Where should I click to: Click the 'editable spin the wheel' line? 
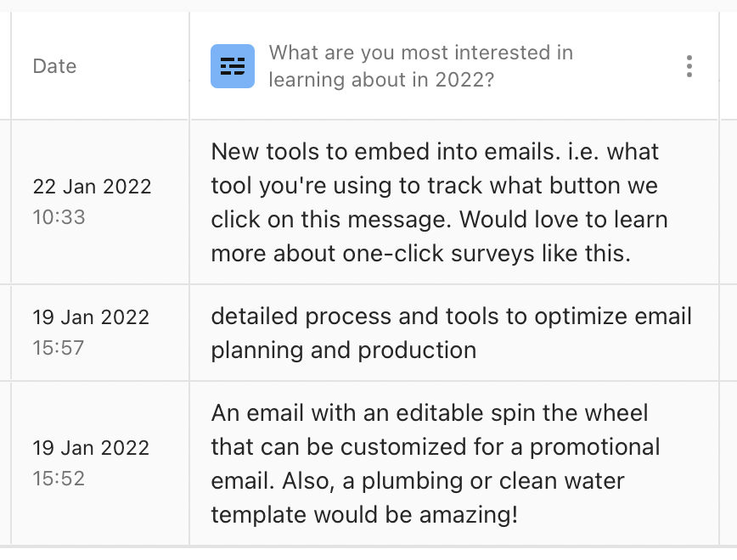click(429, 412)
